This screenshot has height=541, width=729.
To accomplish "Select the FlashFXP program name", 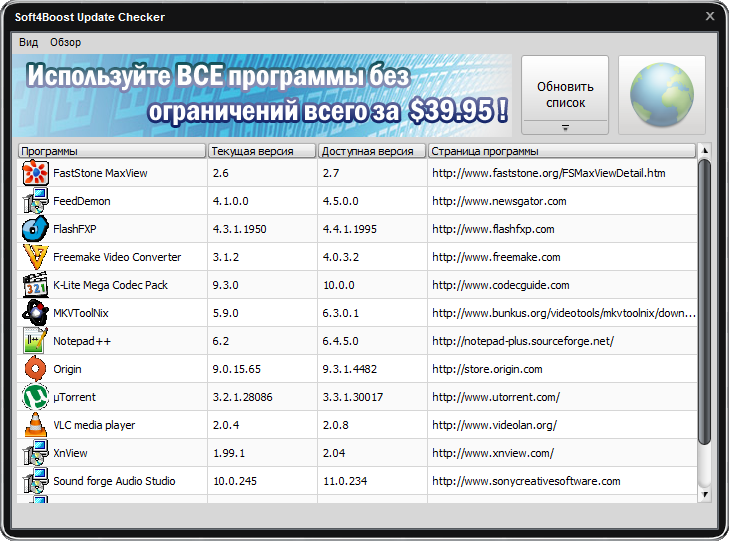I will pyautogui.click(x=75, y=229).
